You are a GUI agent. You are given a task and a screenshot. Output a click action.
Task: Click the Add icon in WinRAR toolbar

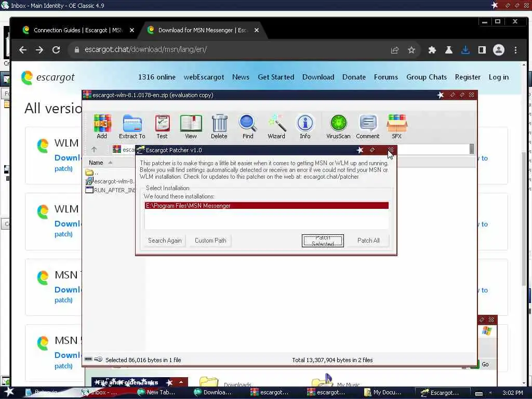pos(102,127)
